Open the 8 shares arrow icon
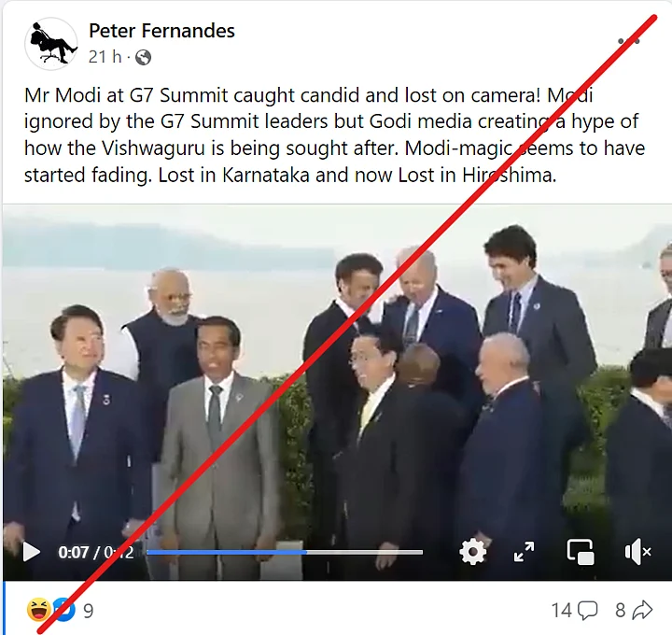Screen dimensions: 672x635 coord(642,610)
